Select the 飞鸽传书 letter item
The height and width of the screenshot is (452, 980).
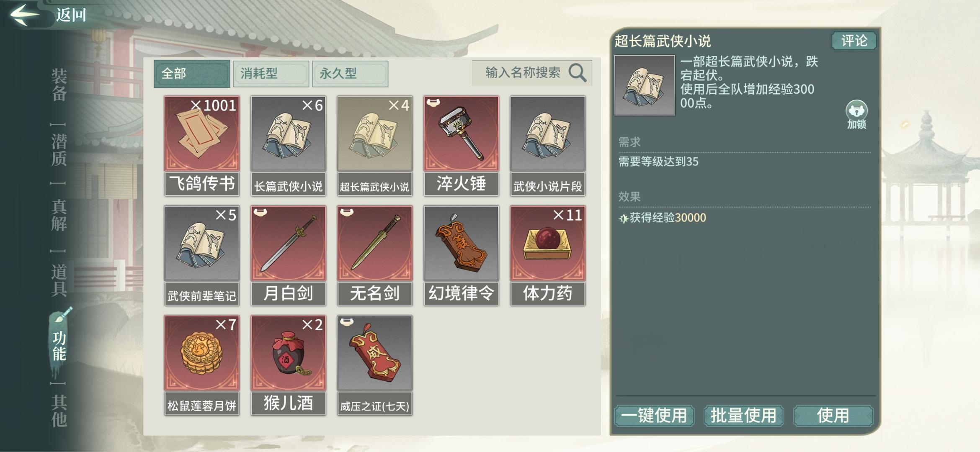click(202, 145)
